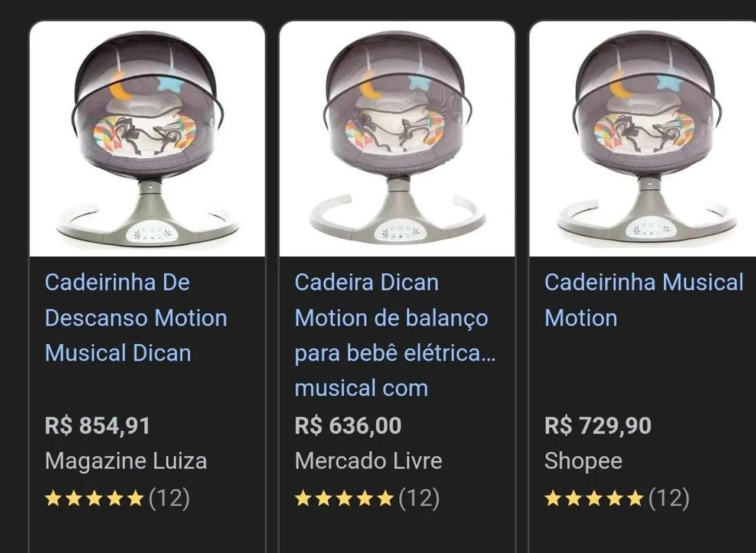Select the 'Cadeirinha Musical Motion' product link
Viewport: 756px width, 553px height.
coord(644,300)
